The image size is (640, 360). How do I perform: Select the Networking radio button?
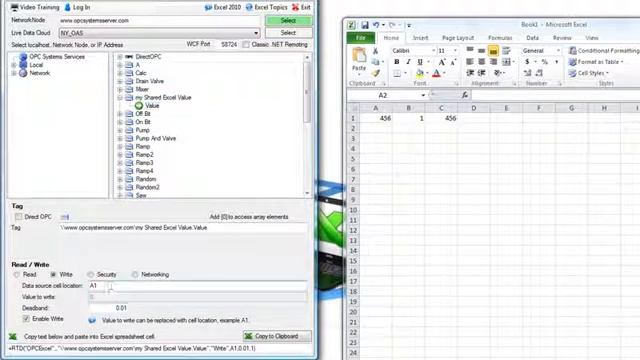point(135,275)
